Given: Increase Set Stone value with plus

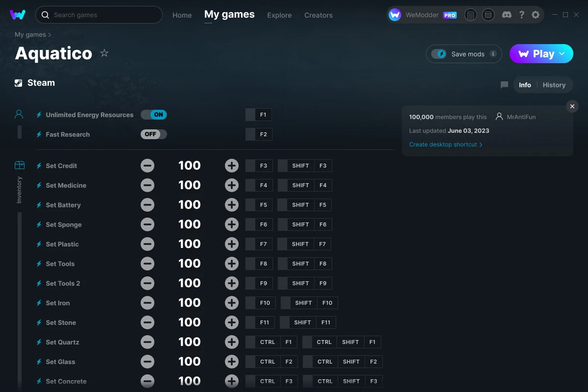Looking at the screenshot, I should 232,322.
